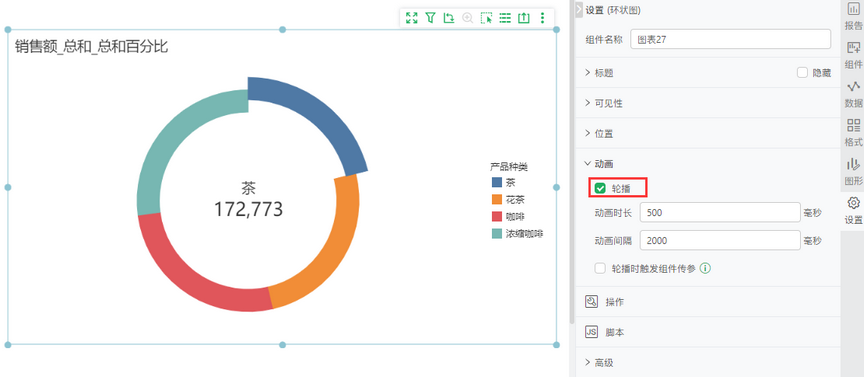Tick the 隐藏 checkbox for title
864x377 pixels.
point(802,73)
